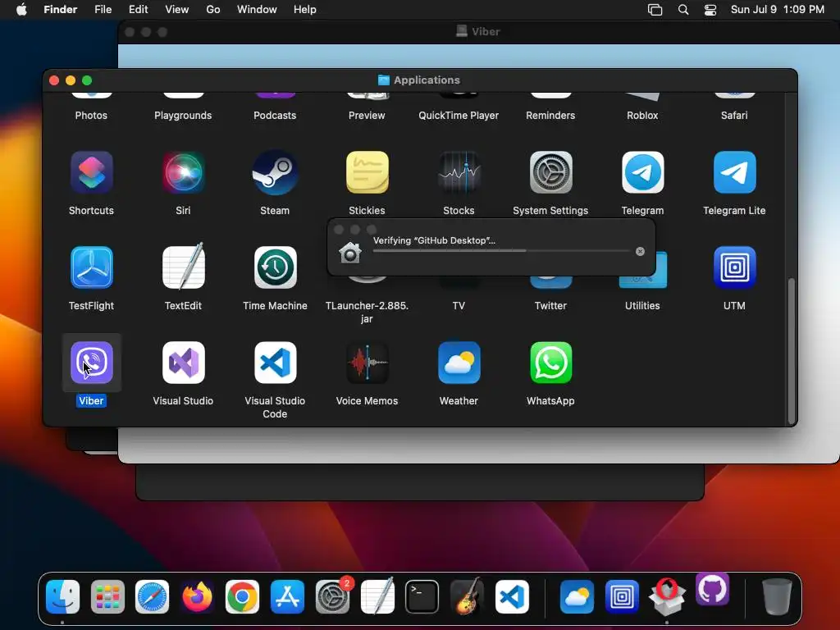Select the TextEdit app icon in Applications

click(x=183, y=267)
